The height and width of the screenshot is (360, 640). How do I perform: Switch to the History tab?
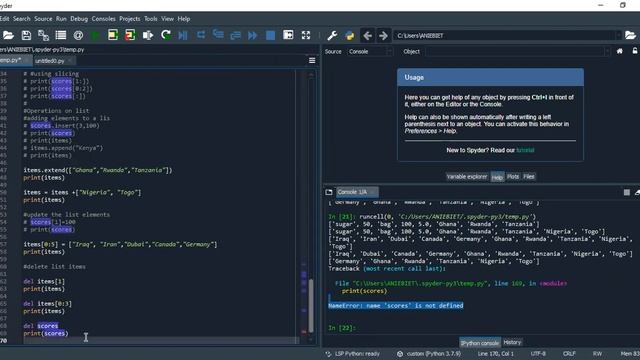click(512, 342)
